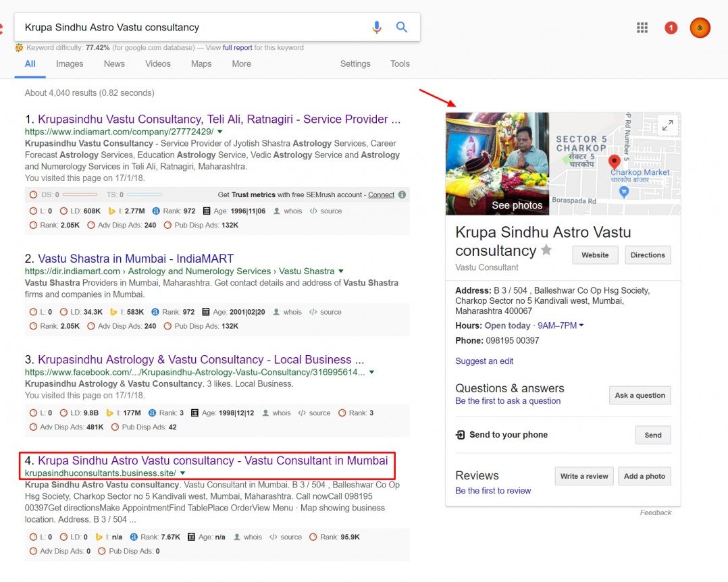Open Krupa Sindhu Astro Vastu consultancy business.site result
This screenshot has width=728, height=582.
213,460
